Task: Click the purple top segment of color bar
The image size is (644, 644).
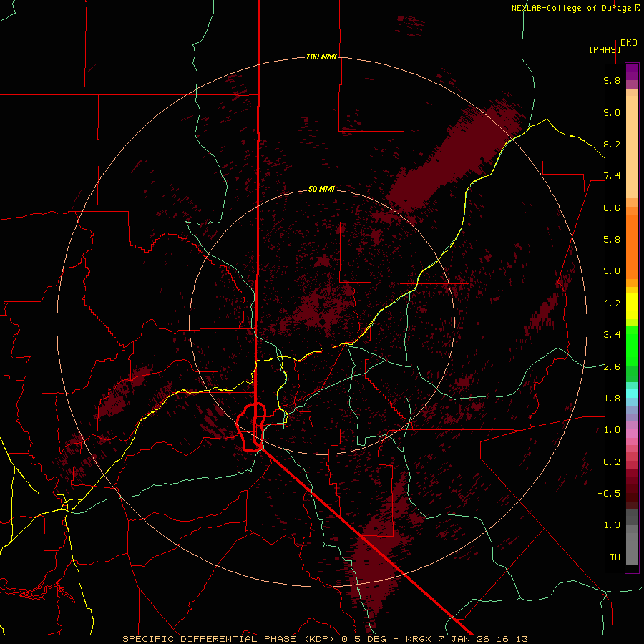Action: coord(632,72)
